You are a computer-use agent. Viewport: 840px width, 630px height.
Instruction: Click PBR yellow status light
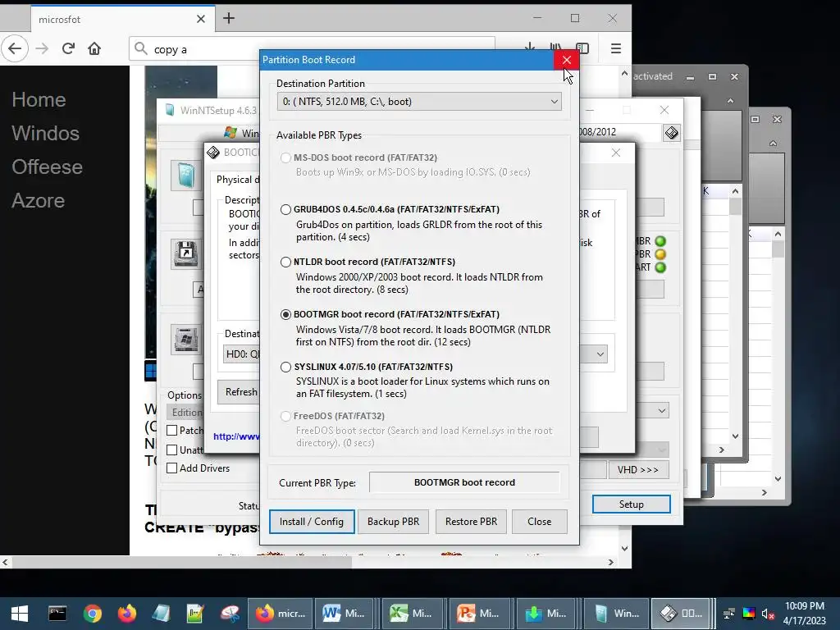[x=660, y=254]
